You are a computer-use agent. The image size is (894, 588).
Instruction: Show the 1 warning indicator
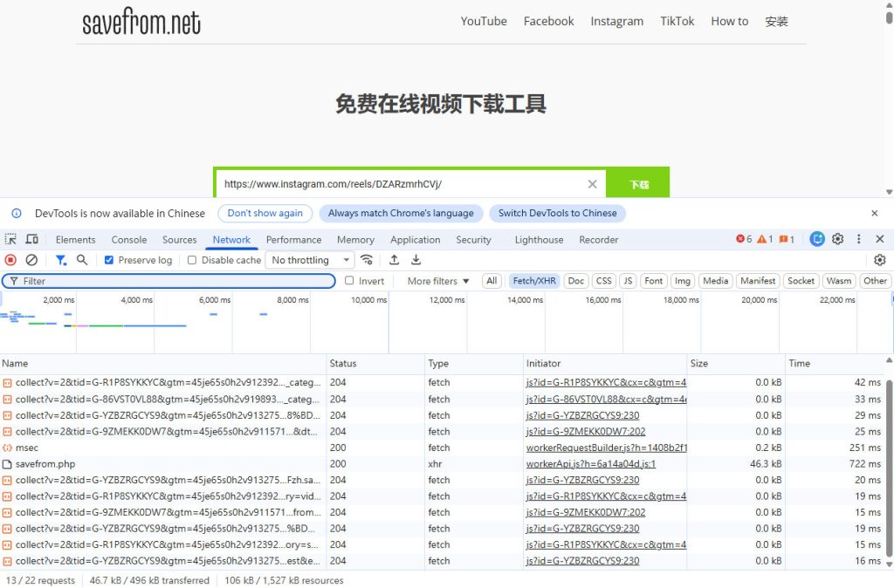point(765,239)
